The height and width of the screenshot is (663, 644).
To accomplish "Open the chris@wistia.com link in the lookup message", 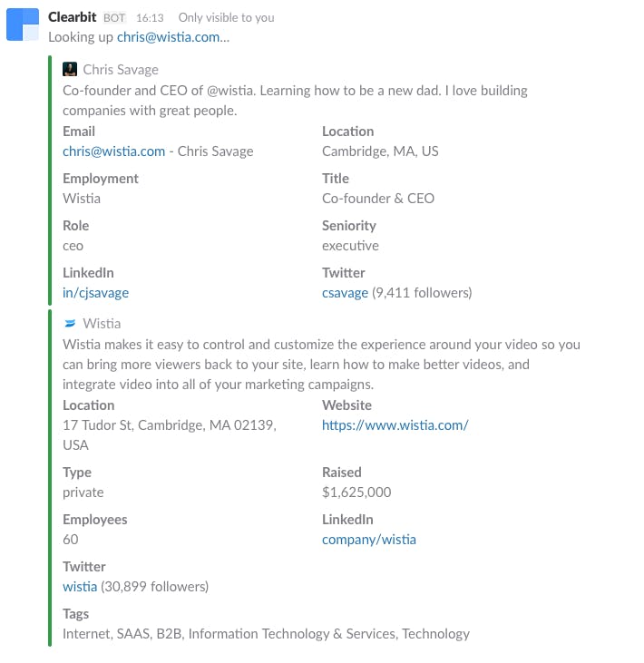I will click(168, 37).
